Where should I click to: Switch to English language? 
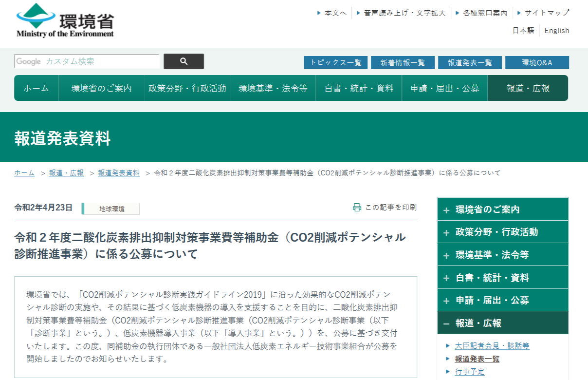(x=556, y=30)
